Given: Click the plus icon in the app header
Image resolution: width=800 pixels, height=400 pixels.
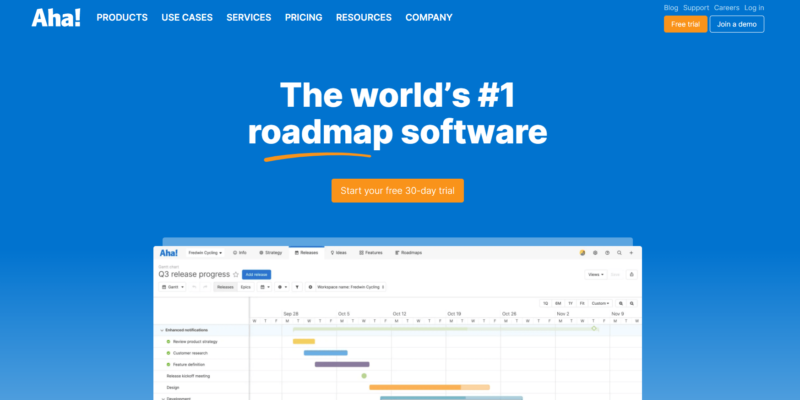Looking at the screenshot, I should coord(631,253).
